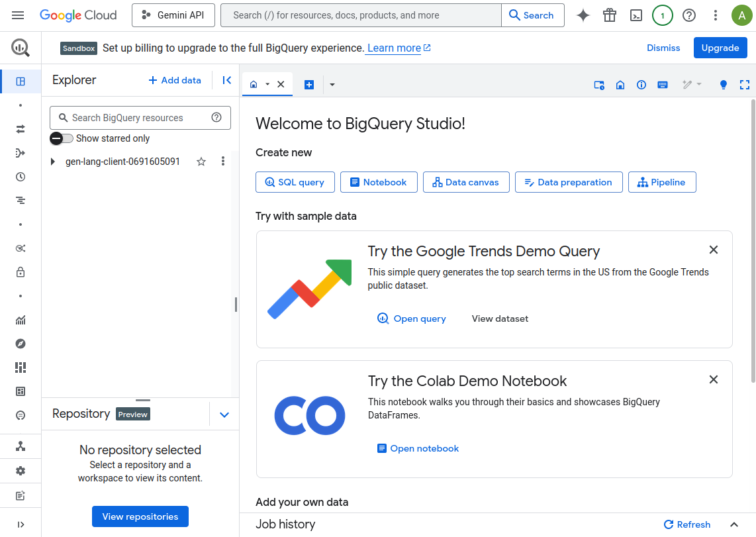This screenshot has width=756, height=537.
Task: Collapse the Explorer panel
Action: pos(226,80)
